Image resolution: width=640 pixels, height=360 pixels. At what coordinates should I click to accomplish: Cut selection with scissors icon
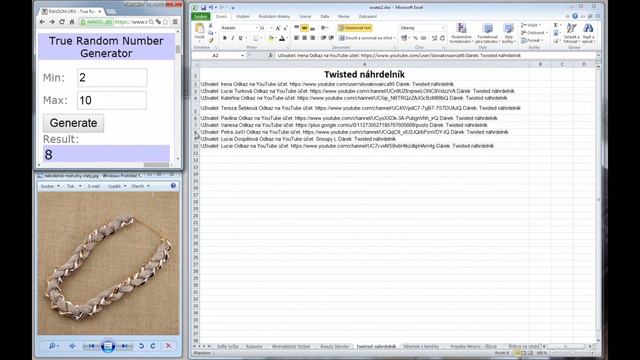point(211,26)
